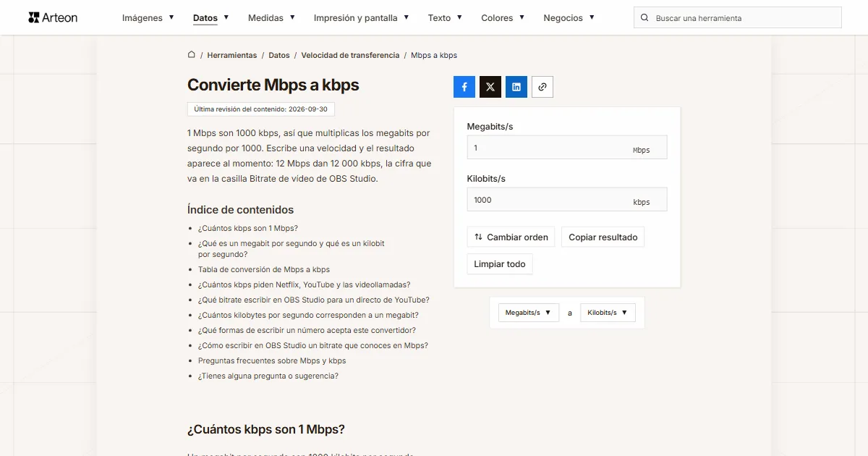Open the Medidas menu
Image resolution: width=868 pixels, height=456 pixels.
click(271, 17)
